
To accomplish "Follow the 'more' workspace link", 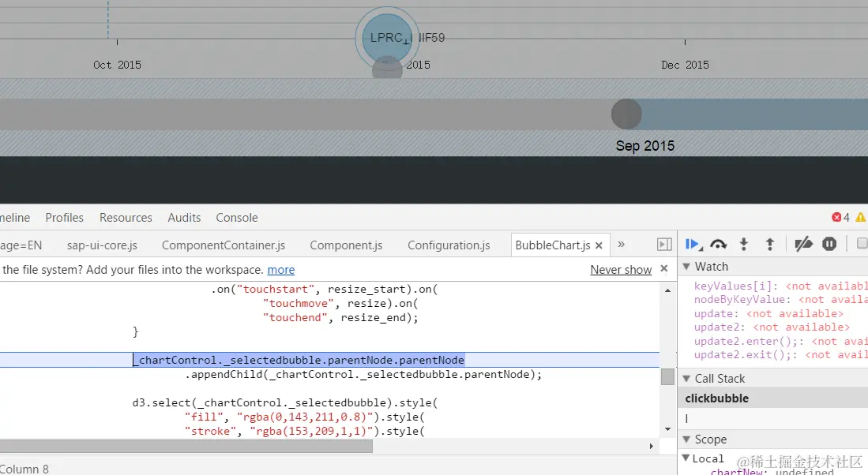I will click(281, 270).
